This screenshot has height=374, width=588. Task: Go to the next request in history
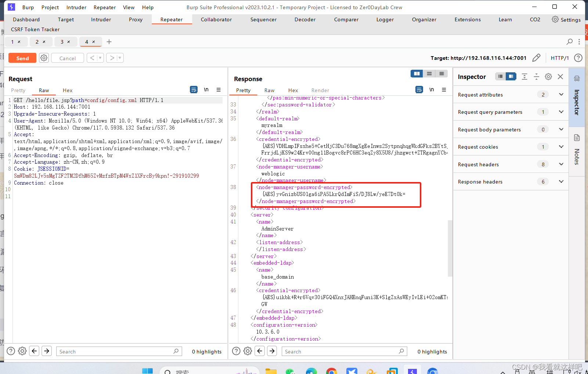click(112, 58)
